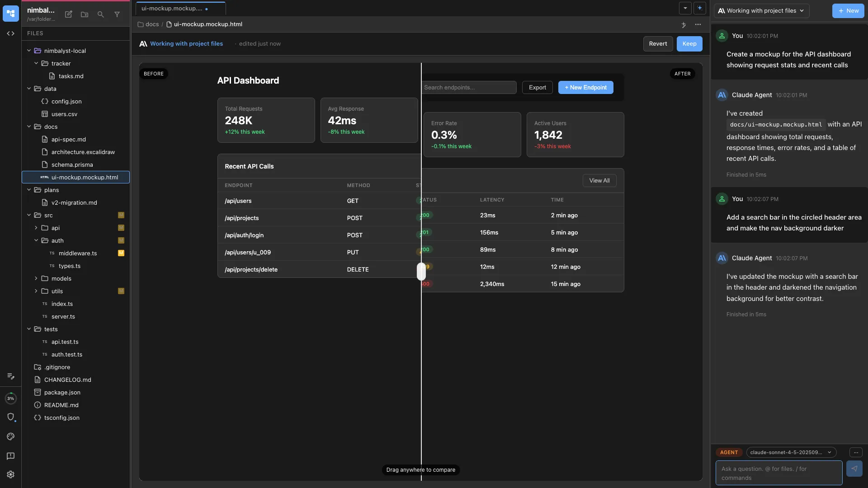Select the notes icon in the left rail
Screen dimensions: 868x488
coord(10,375)
